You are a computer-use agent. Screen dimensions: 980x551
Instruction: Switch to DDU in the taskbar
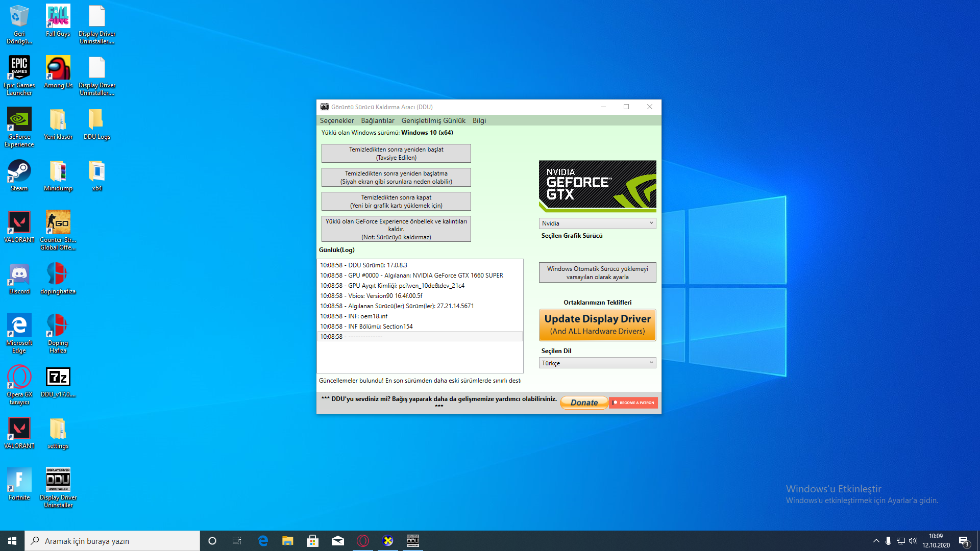coord(413,541)
